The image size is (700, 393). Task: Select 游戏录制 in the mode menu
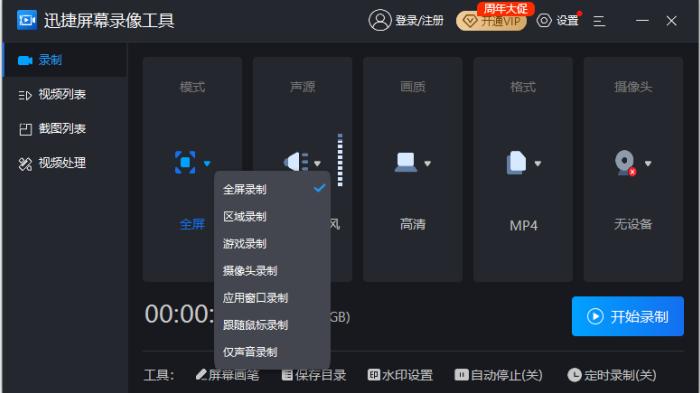click(x=272, y=244)
